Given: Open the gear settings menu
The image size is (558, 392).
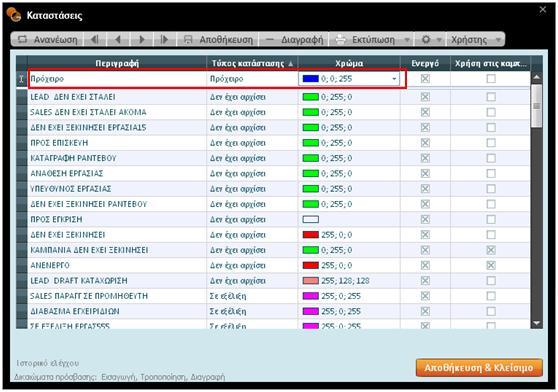Looking at the screenshot, I should [426, 39].
